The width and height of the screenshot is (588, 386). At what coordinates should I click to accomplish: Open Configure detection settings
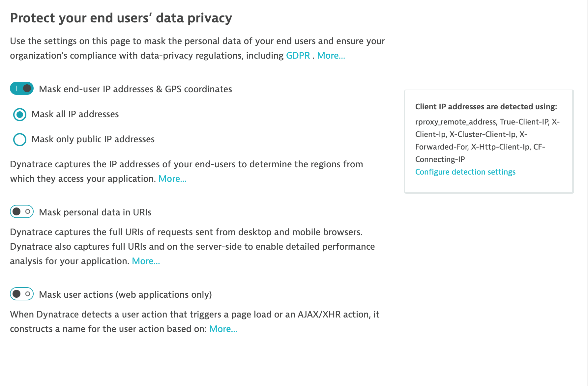click(465, 172)
